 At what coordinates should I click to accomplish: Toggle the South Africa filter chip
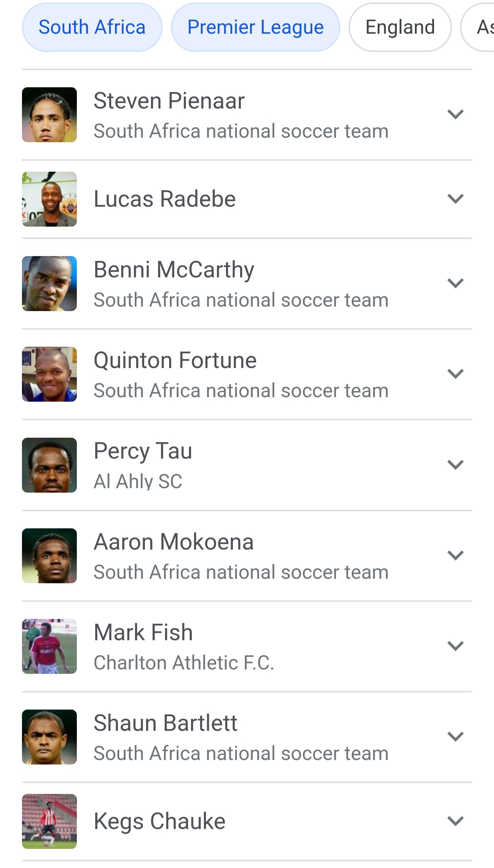92,27
